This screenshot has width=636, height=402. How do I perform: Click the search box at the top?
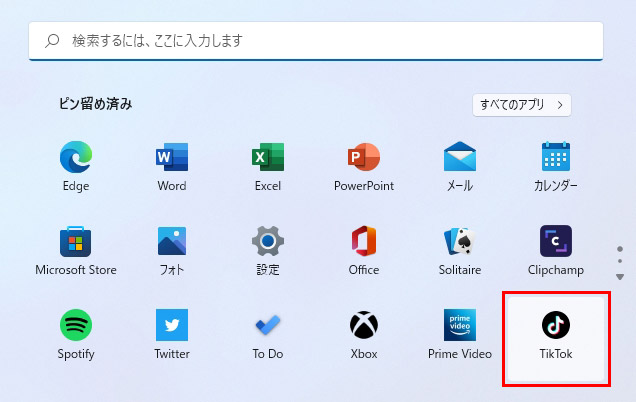316,41
